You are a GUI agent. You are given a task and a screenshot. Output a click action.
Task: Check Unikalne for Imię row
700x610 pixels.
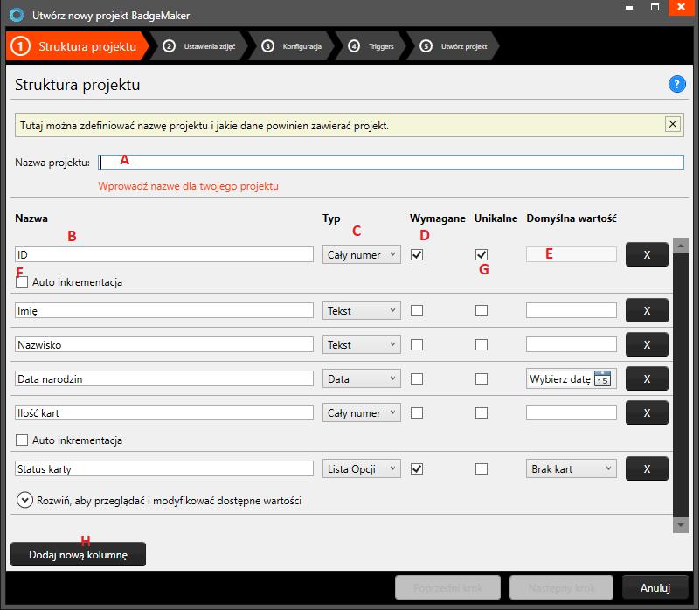[x=482, y=310]
